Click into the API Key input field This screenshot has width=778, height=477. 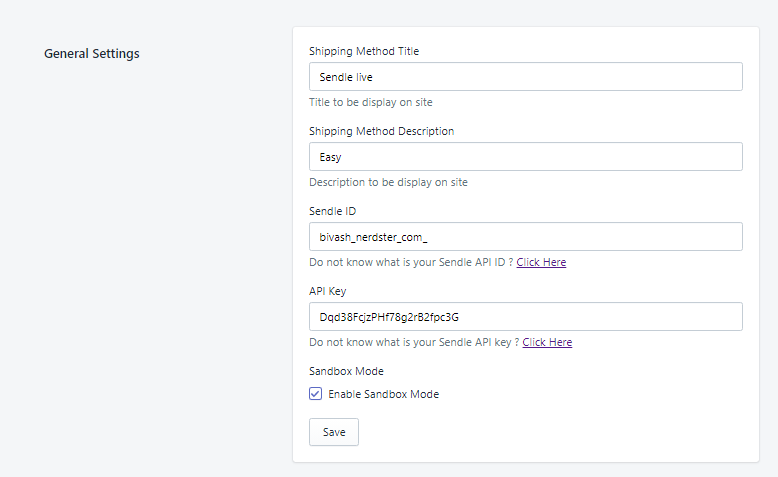click(x=525, y=316)
